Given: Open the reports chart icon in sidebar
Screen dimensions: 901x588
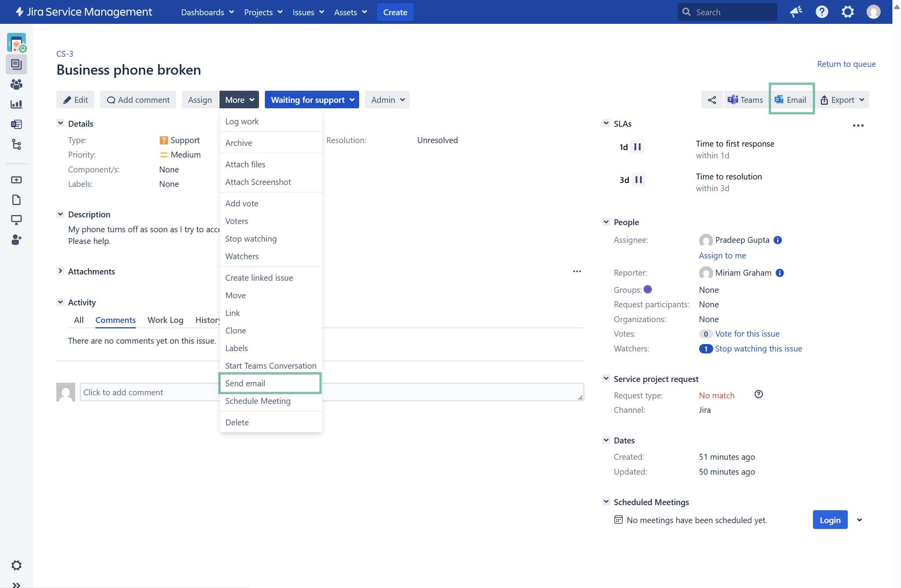Looking at the screenshot, I should 16,104.
